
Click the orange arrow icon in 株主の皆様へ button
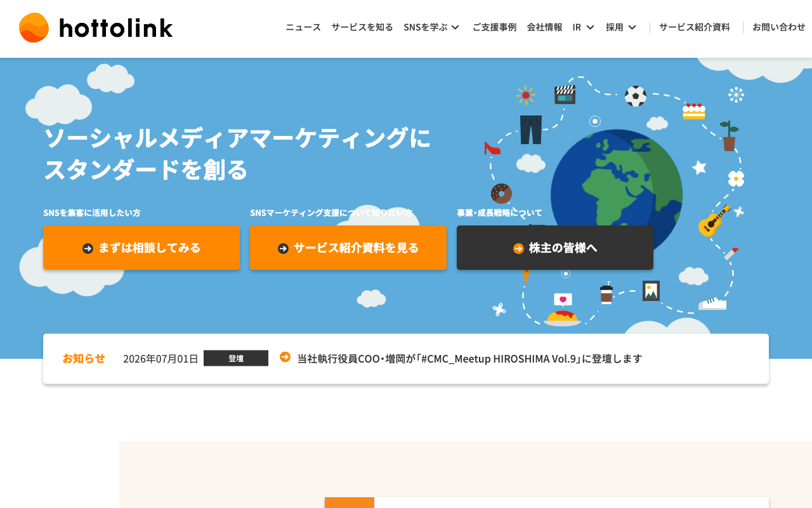coord(518,248)
